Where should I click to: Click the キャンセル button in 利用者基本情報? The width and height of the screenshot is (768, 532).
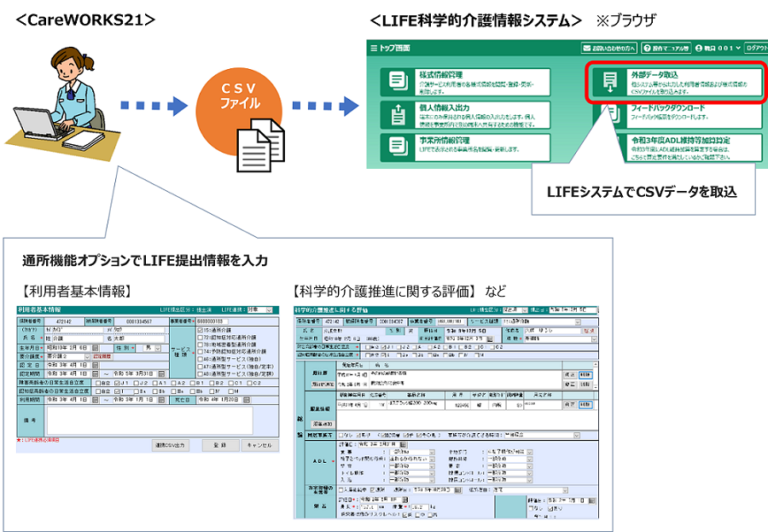[259, 445]
